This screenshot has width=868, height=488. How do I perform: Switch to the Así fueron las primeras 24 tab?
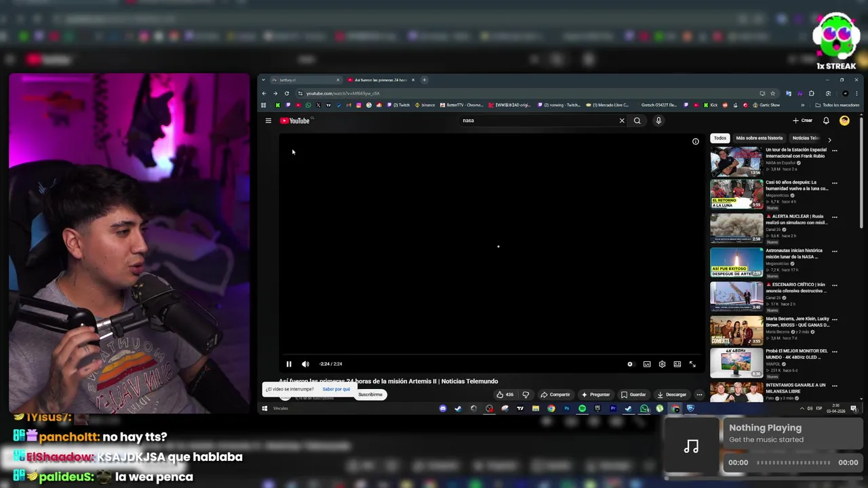coord(380,80)
